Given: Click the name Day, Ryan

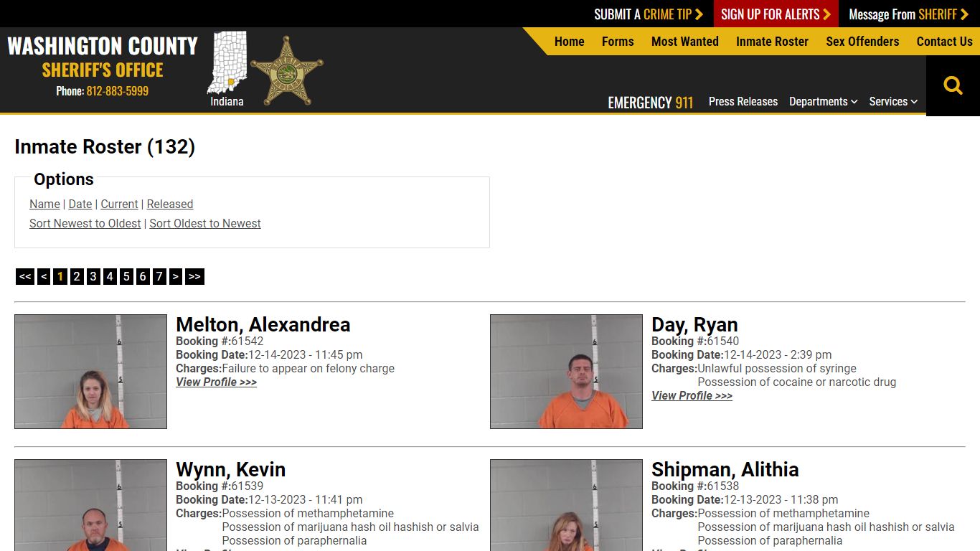Looking at the screenshot, I should tap(694, 324).
